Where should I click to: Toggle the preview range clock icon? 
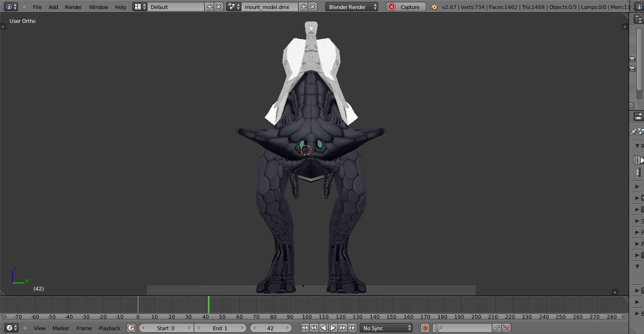click(x=131, y=328)
